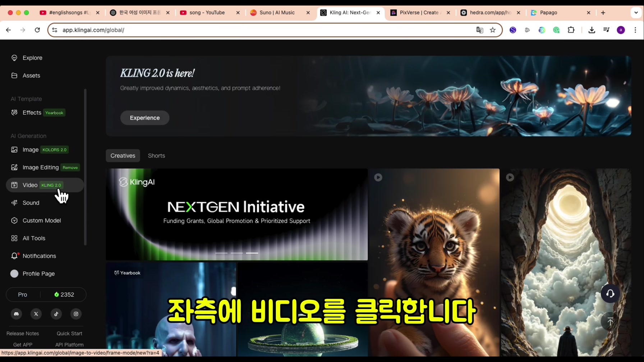Image resolution: width=644 pixels, height=362 pixels.
Task: Play the cave clouds video thumbnail
Action: pos(510,177)
